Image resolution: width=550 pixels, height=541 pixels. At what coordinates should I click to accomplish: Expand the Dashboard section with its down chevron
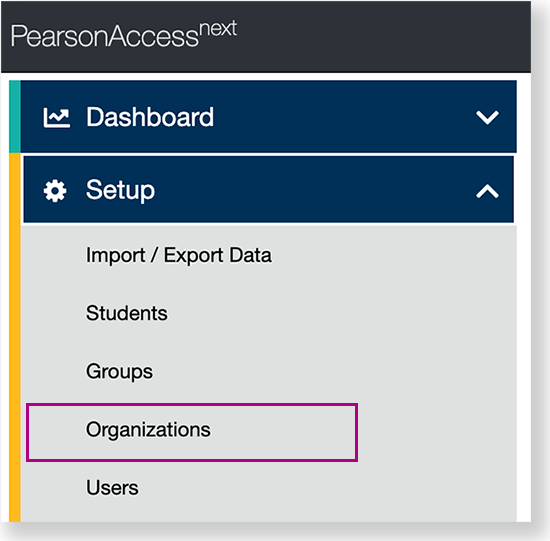coord(487,118)
